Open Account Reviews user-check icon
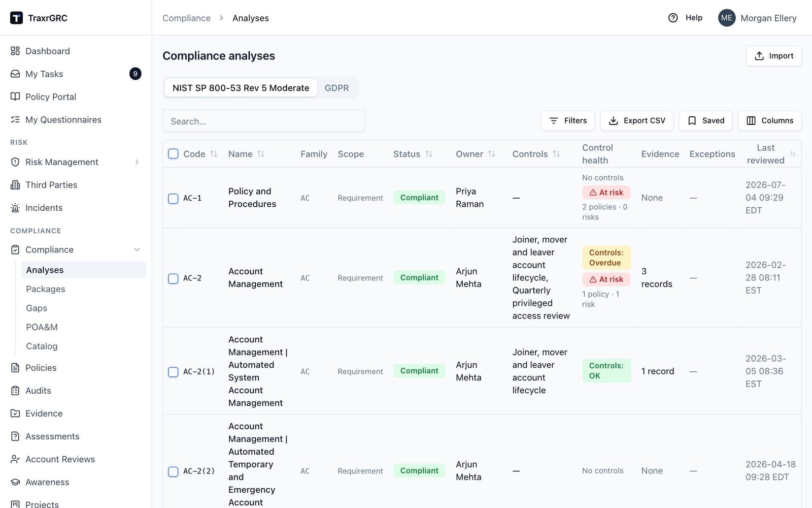 pyautogui.click(x=15, y=459)
